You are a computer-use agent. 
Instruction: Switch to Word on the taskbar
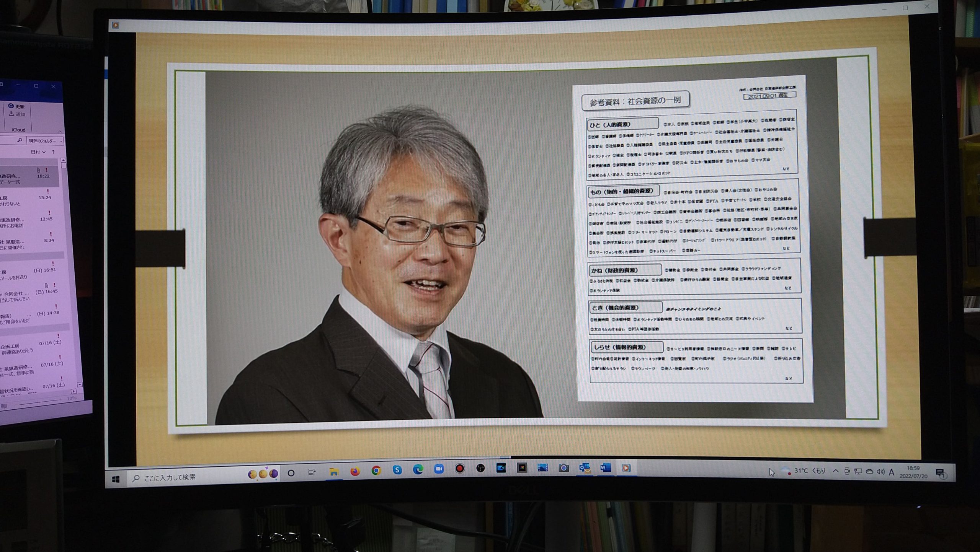(x=605, y=467)
